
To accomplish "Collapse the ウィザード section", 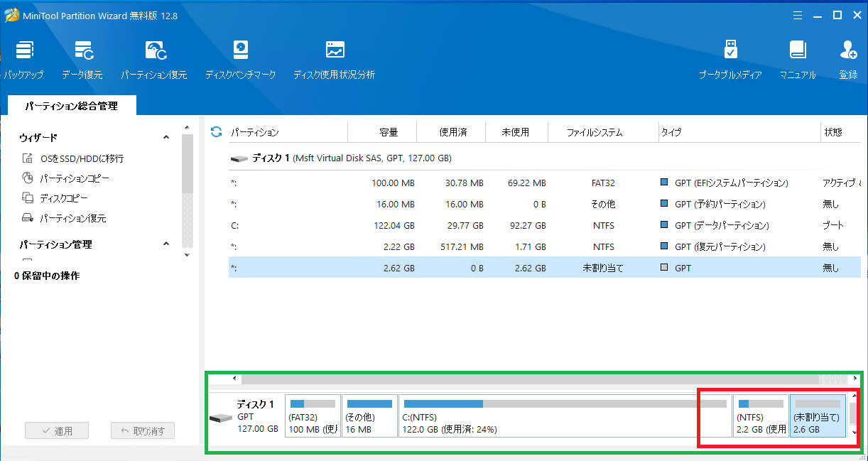I will (166, 137).
